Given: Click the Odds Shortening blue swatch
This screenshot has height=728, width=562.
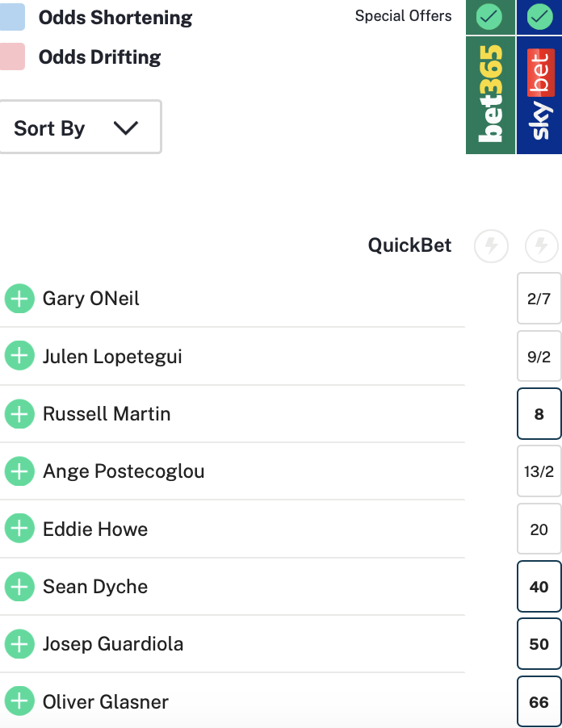Looking at the screenshot, I should tap(12, 17).
